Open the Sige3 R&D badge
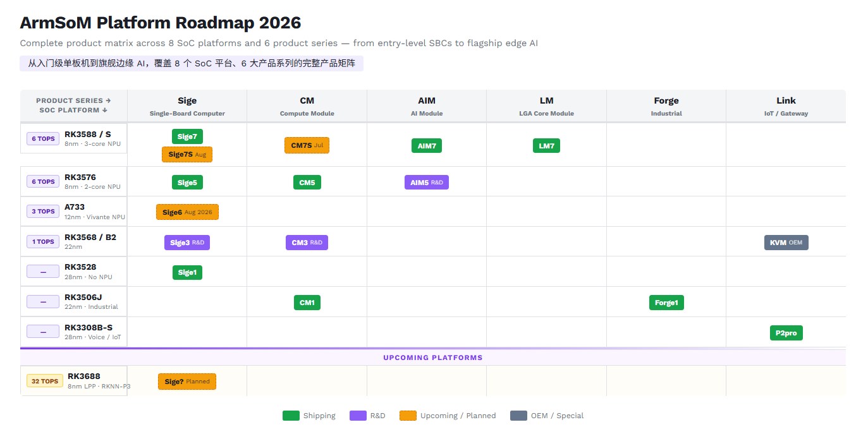This screenshot has height=427, width=868. [187, 243]
